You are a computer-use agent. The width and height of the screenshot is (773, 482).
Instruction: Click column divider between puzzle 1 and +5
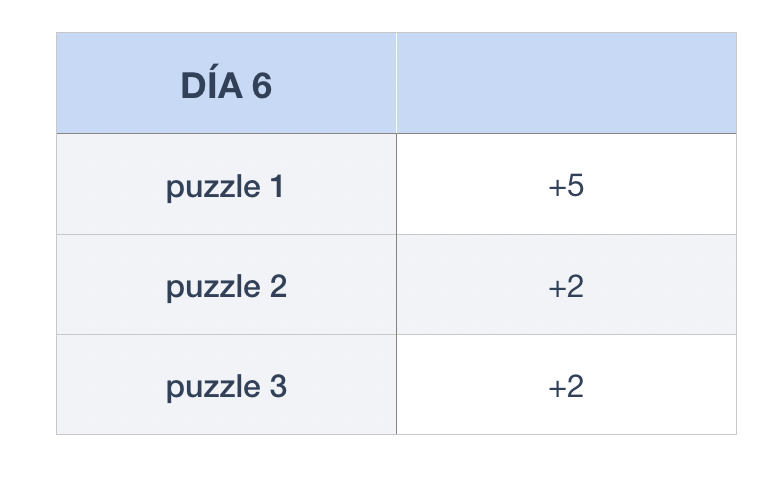point(396,185)
